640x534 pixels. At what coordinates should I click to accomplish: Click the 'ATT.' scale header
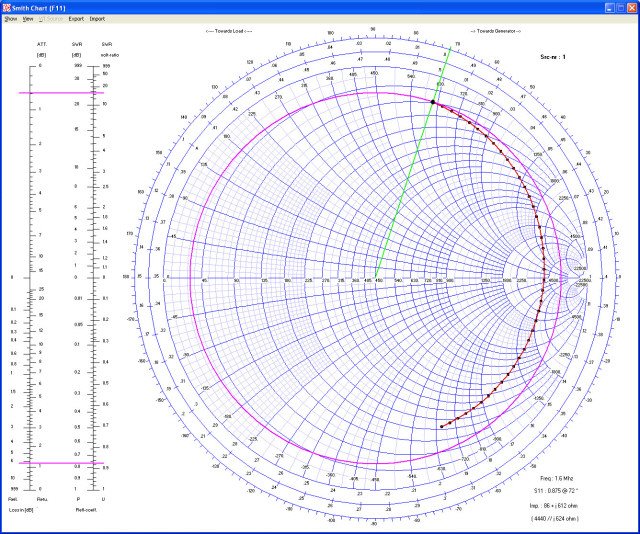(x=42, y=44)
